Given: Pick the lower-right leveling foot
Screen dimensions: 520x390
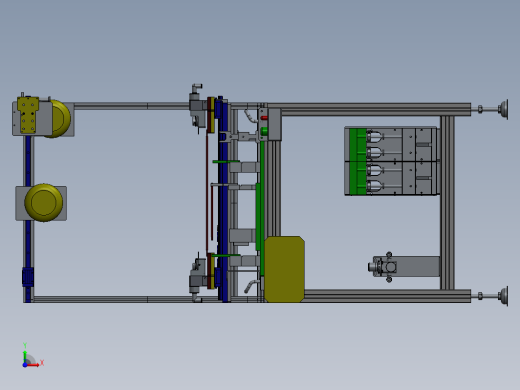Looking at the screenshot, I should click(x=504, y=296).
